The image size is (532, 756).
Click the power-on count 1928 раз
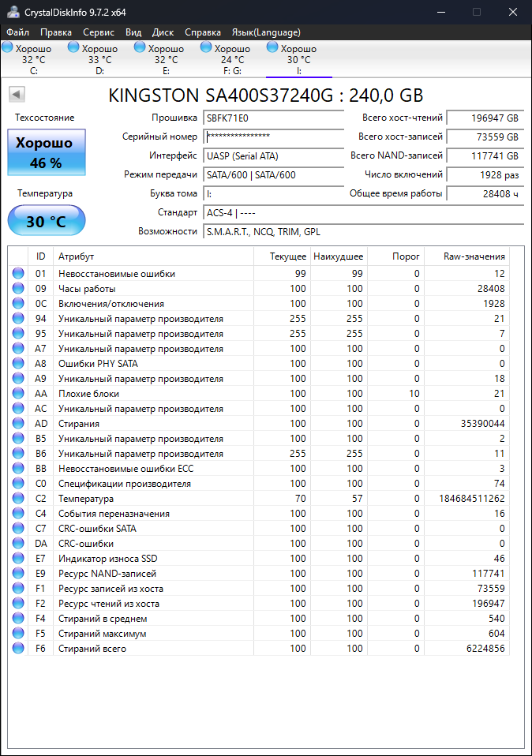pos(485,175)
